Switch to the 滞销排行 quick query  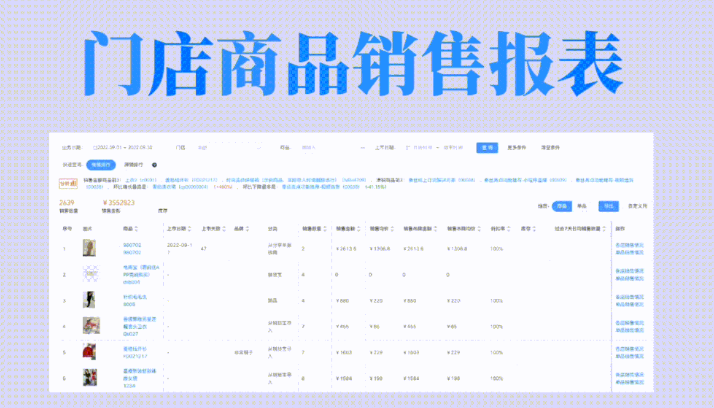(x=133, y=165)
